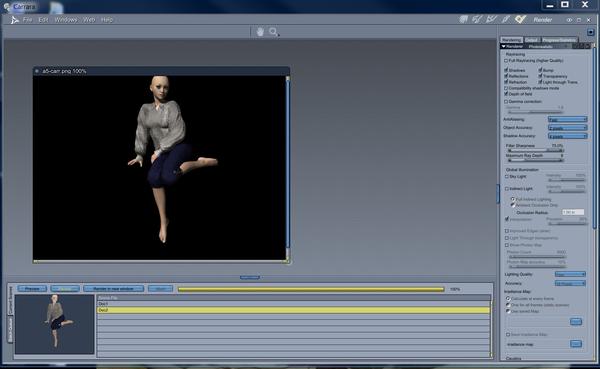Select the Batch Queue vertical tab

(10, 330)
